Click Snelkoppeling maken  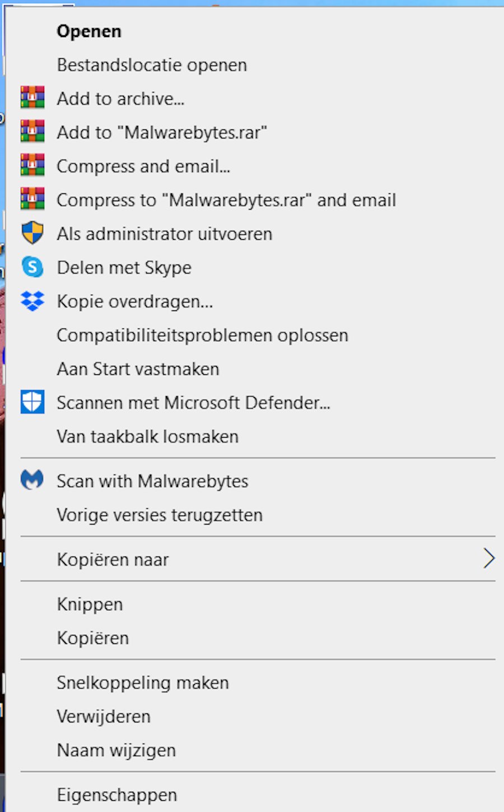click(x=143, y=683)
